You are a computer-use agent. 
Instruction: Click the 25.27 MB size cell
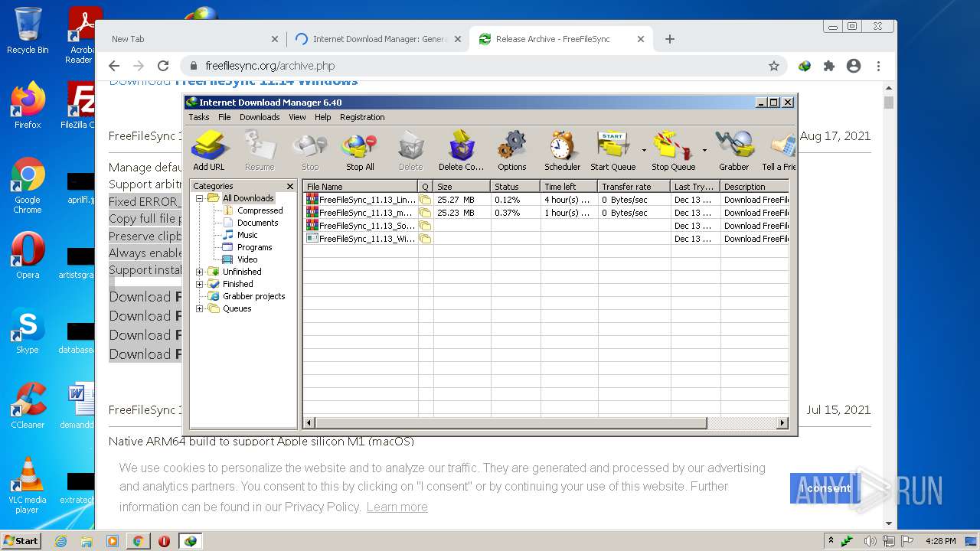(462, 199)
